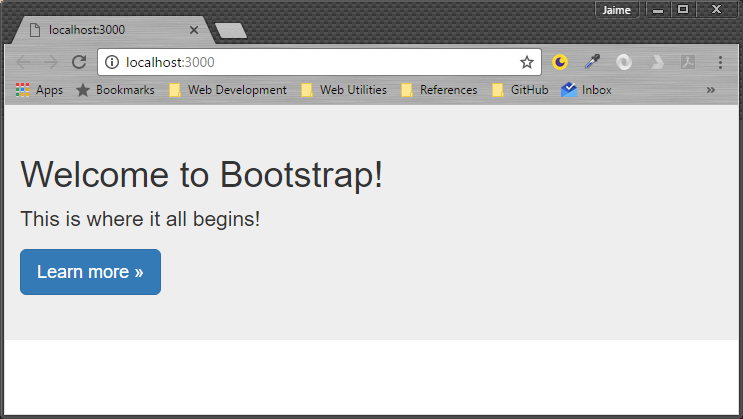Image resolution: width=743 pixels, height=419 pixels.
Task: Reload the localhost:3000 page
Action: coord(79,62)
